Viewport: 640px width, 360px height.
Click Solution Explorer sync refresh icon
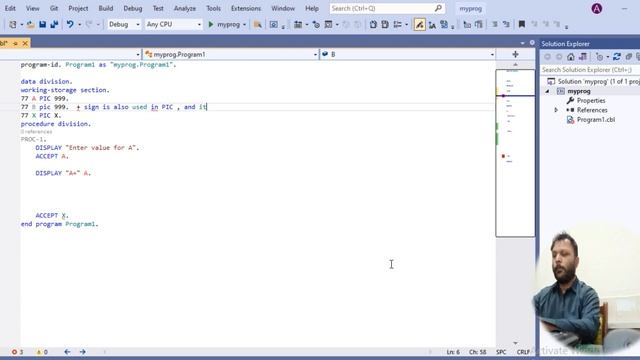(617, 57)
